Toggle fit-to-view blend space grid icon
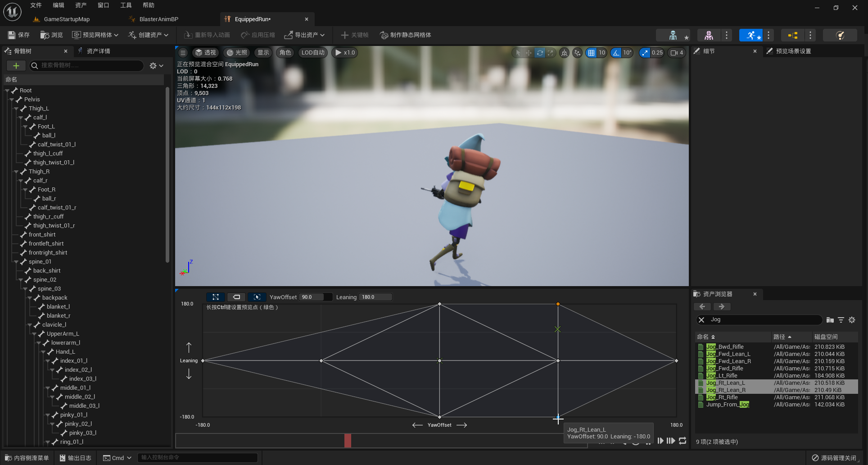 (257, 297)
